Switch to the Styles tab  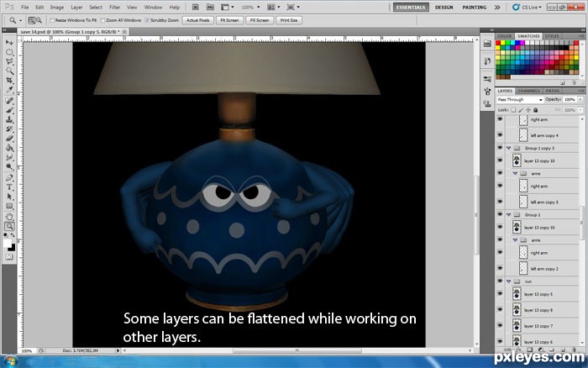[552, 36]
